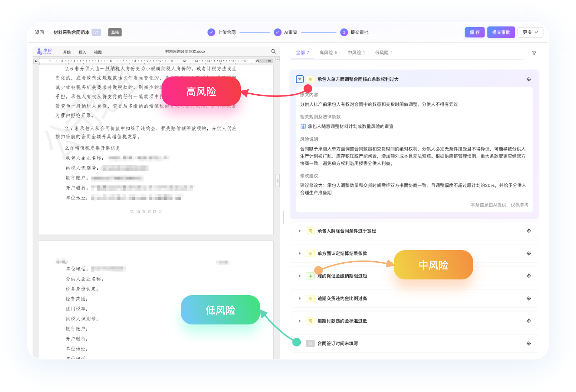Click the 中 risk badge of 履约保证金缴纳期限过短
The height and width of the screenshot is (392, 576).
tap(310, 276)
